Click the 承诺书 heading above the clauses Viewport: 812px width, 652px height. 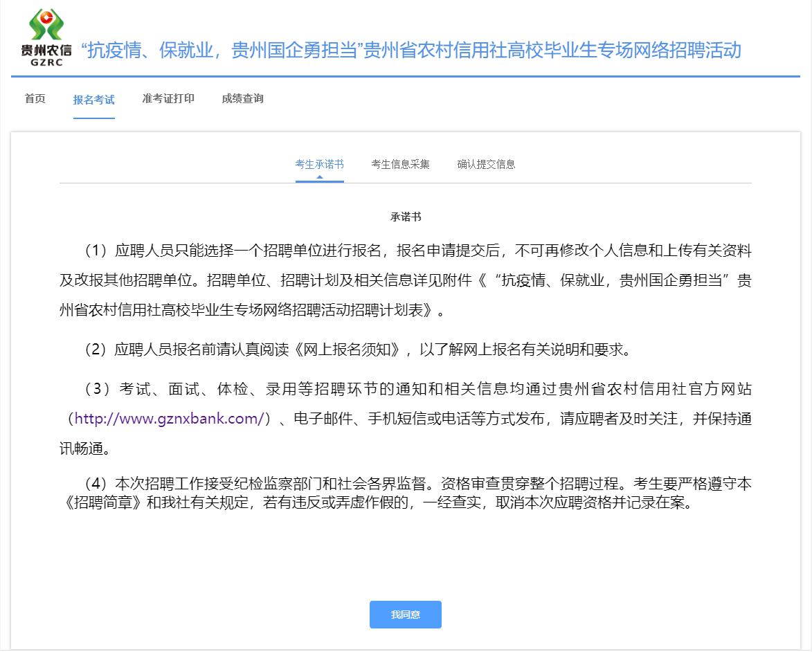pyautogui.click(x=406, y=217)
